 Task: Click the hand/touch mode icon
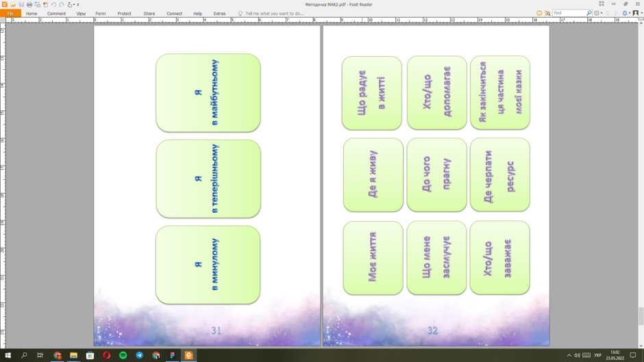point(69,5)
